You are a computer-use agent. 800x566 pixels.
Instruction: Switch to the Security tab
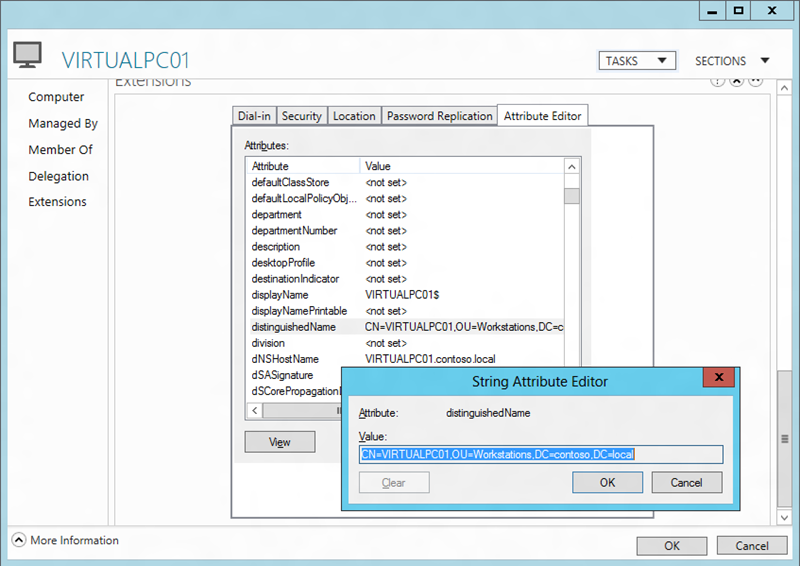click(301, 116)
